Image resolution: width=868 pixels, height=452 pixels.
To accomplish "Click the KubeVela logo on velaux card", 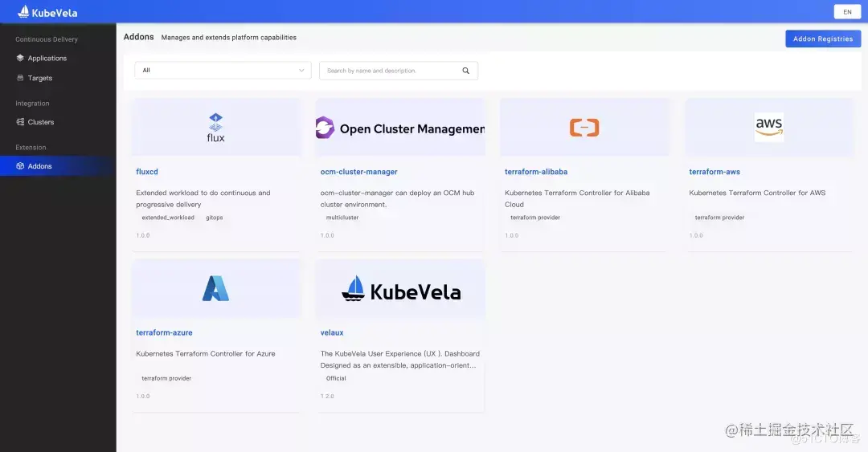I will pyautogui.click(x=401, y=289).
